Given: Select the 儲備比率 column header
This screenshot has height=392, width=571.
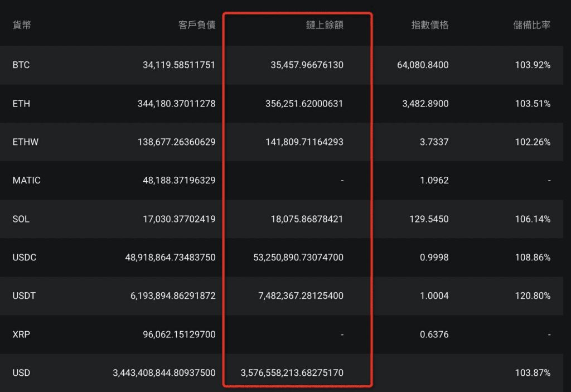Looking at the screenshot, I should [x=532, y=25].
